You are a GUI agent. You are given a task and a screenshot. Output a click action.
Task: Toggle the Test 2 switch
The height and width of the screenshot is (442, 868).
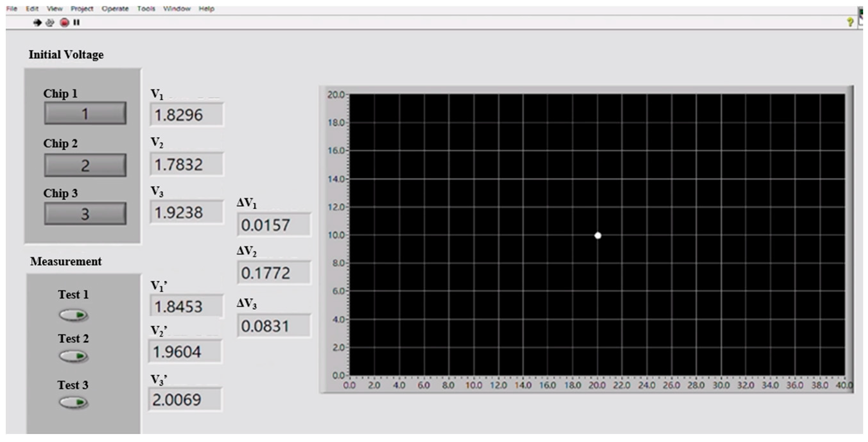coord(74,356)
